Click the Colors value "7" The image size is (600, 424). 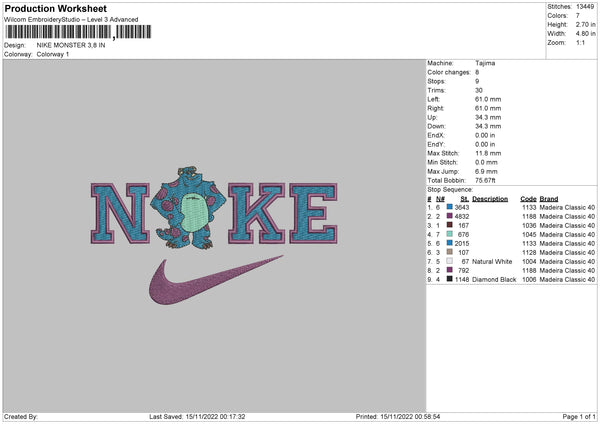(x=578, y=16)
